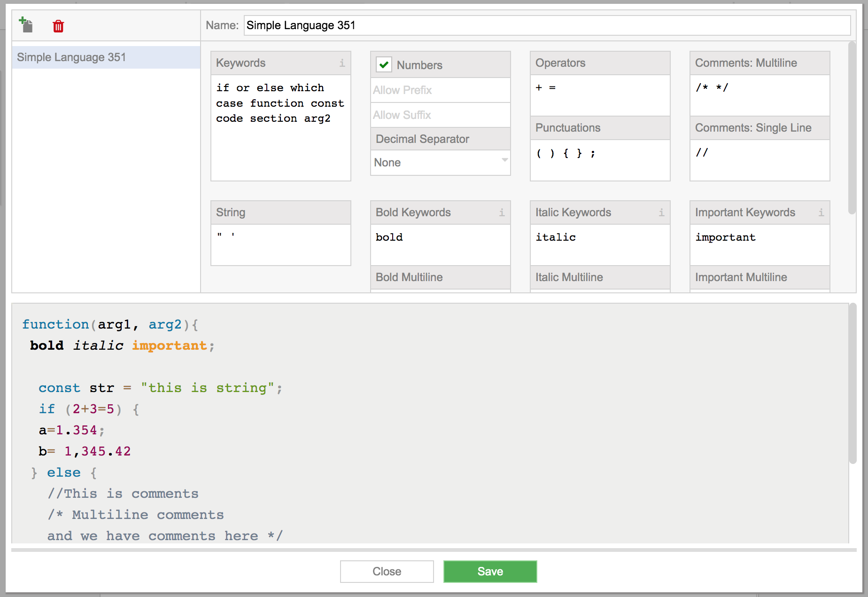The width and height of the screenshot is (868, 597).
Task: Select Simple Language 351 in the list
Action: (x=106, y=57)
